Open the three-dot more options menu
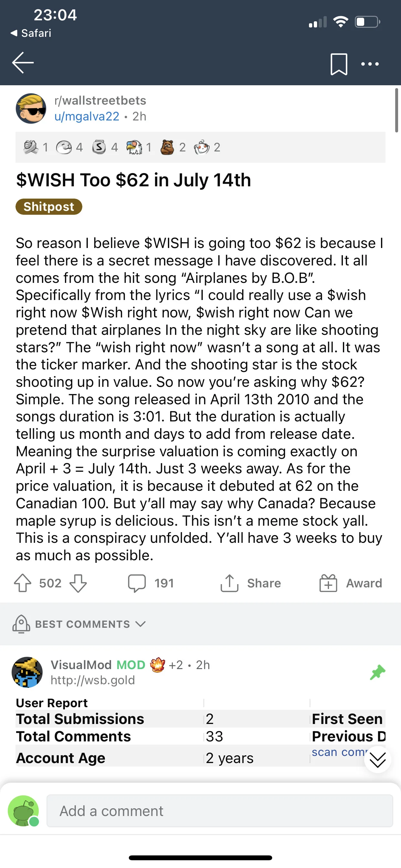401x868 pixels. [x=370, y=64]
